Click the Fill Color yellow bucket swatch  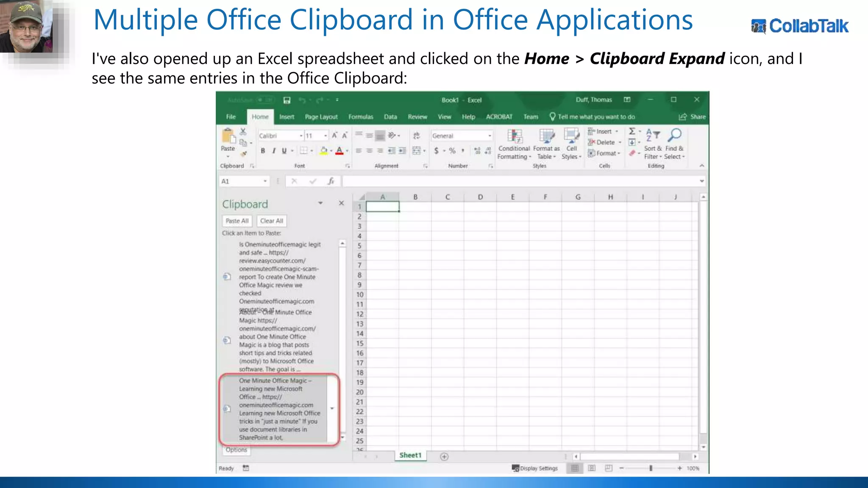pos(324,150)
